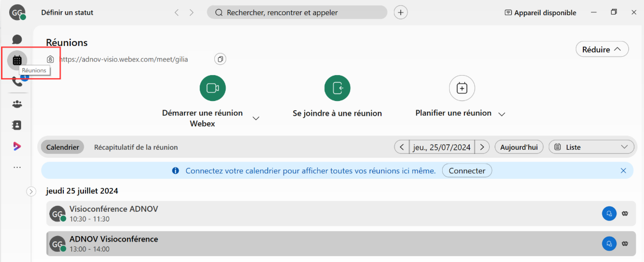This screenshot has height=262, width=644.
Task: Switch to Récapitulatif de la réunion tab
Action: click(136, 147)
